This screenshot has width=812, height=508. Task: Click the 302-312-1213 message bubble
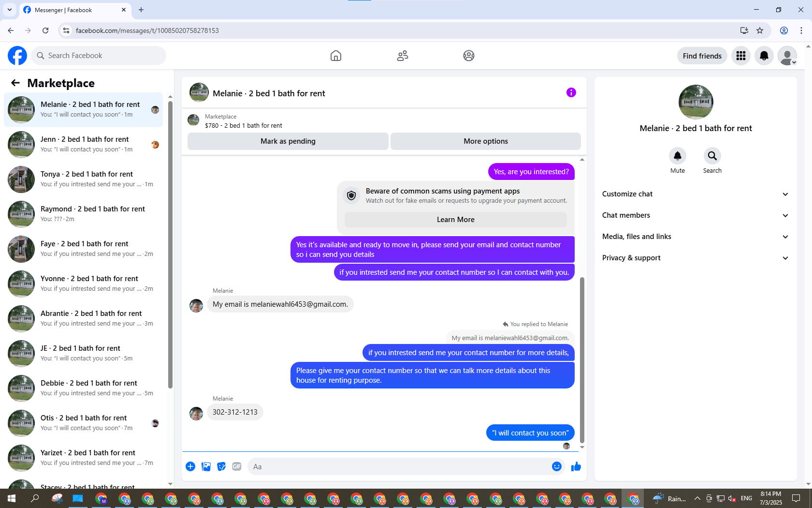(x=235, y=412)
